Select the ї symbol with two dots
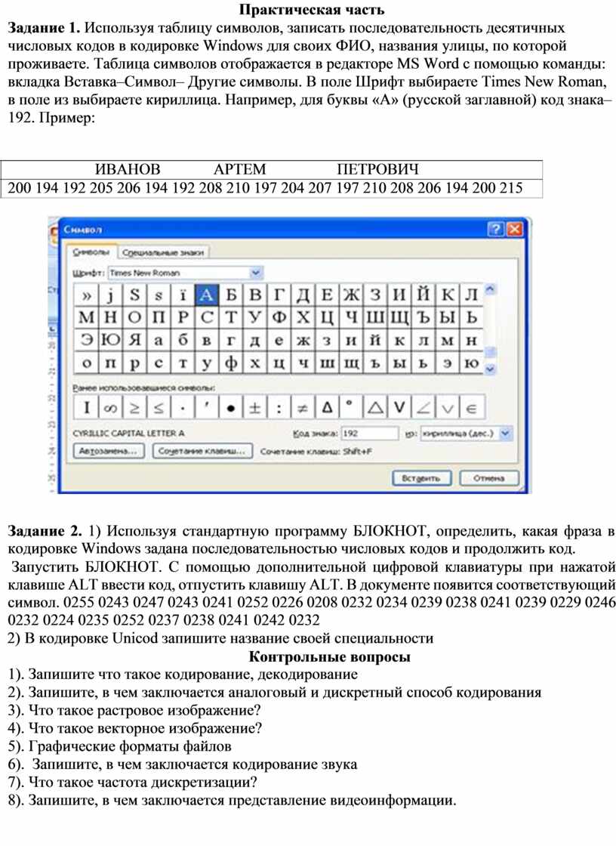 coord(183,295)
